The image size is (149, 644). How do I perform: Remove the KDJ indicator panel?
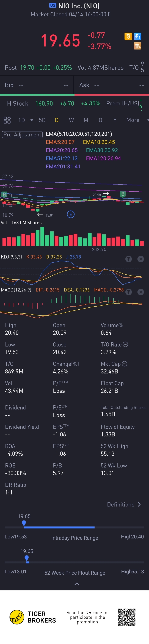141,259
